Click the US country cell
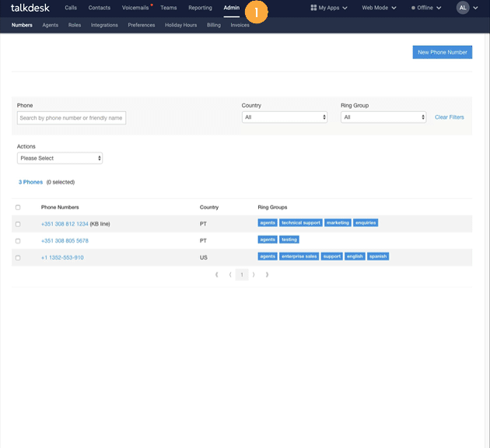 (204, 257)
